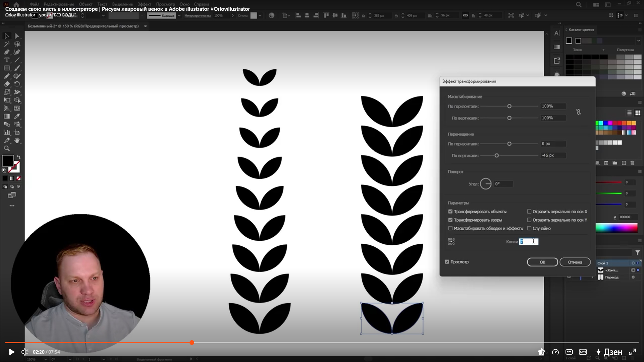
Task: Pick the Line Segment tool
Action: [x=17, y=60]
